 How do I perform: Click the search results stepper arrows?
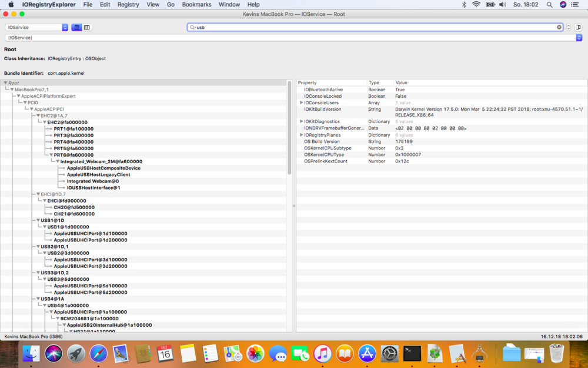569,27
